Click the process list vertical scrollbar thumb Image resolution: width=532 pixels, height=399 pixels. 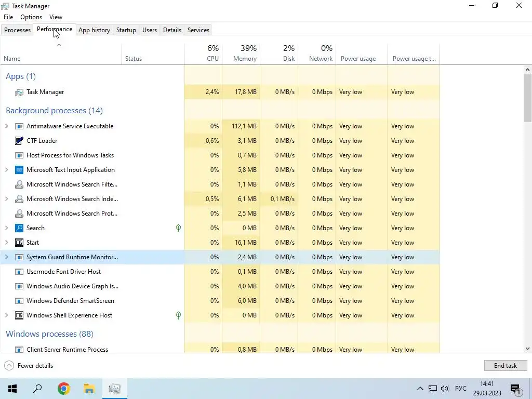pyautogui.click(x=527, y=98)
